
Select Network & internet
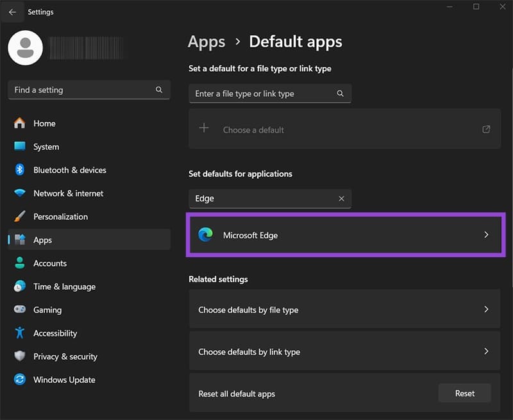89,193
